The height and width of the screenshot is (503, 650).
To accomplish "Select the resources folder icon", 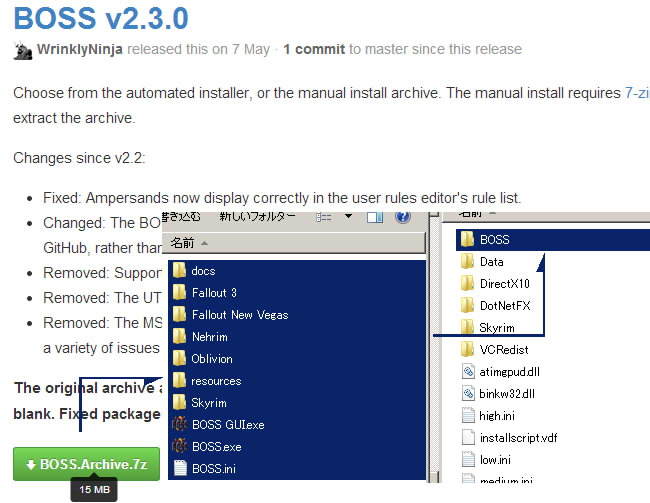I will click(179, 380).
